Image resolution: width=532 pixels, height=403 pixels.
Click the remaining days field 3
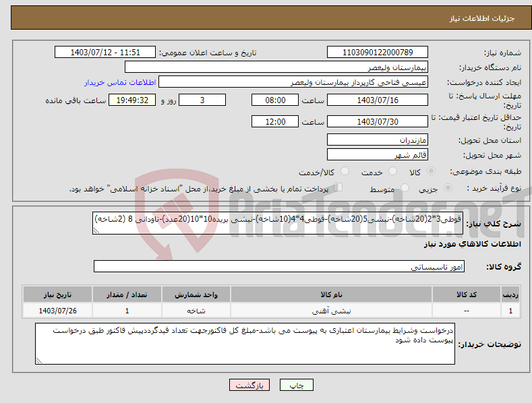click(202, 100)
